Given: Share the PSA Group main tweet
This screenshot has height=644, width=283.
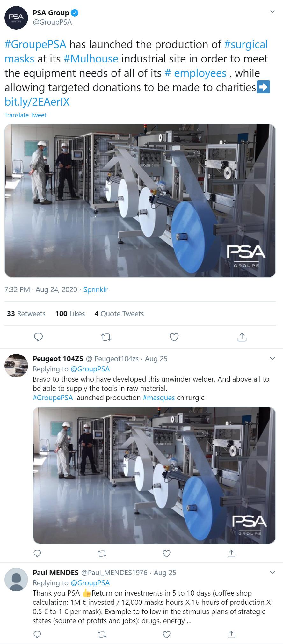Looking at the screenshot, I should click(242, 337).
